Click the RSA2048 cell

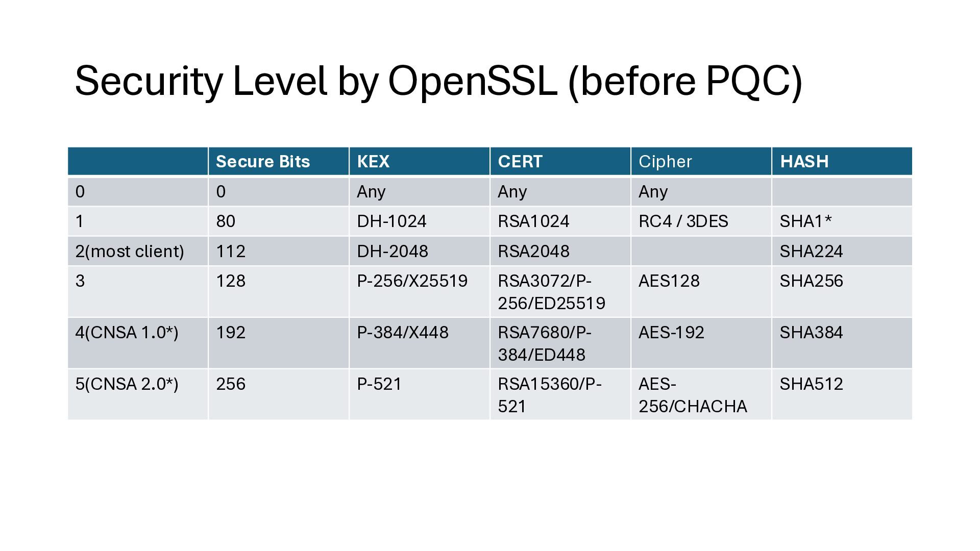pos(533,252)
